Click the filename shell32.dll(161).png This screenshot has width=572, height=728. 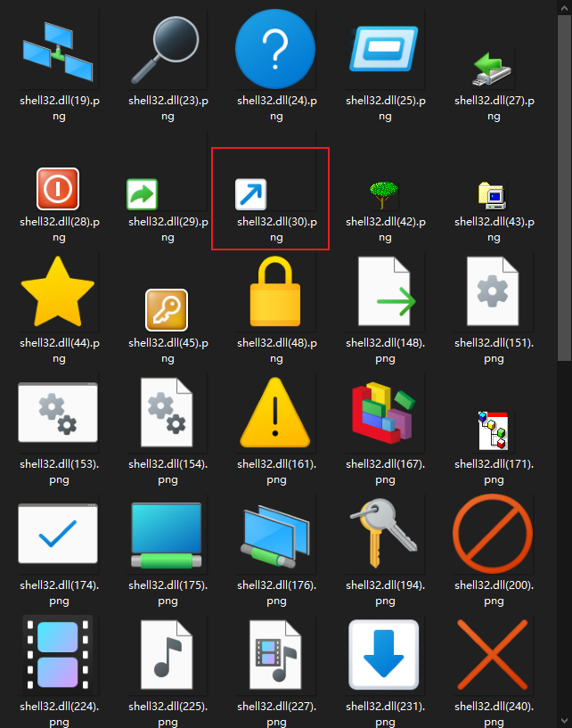(x=277, y=471)
